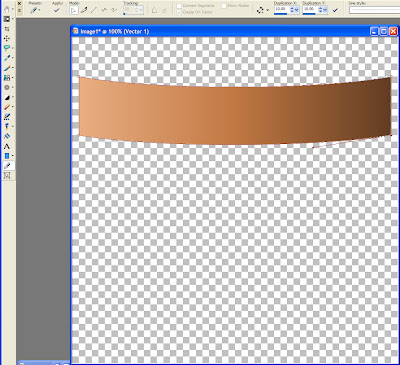Choose the Edit mode arrow icon
Viewport: 400px width, 365px height.
pos(74,10)
